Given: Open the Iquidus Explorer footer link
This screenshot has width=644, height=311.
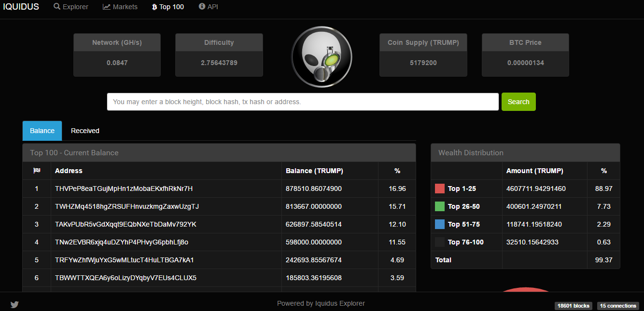Looking at the screenshot, I should [340, 303].
